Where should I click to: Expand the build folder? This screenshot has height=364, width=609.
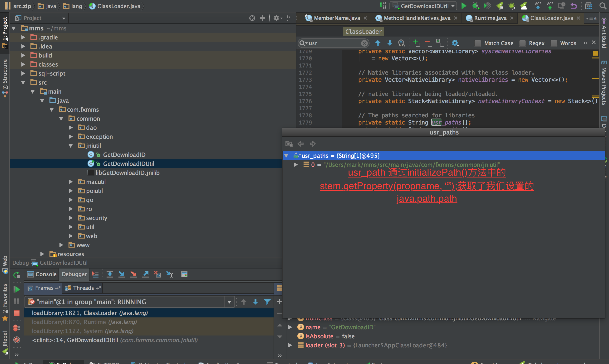pyautogui.click(x=23, y=55)
